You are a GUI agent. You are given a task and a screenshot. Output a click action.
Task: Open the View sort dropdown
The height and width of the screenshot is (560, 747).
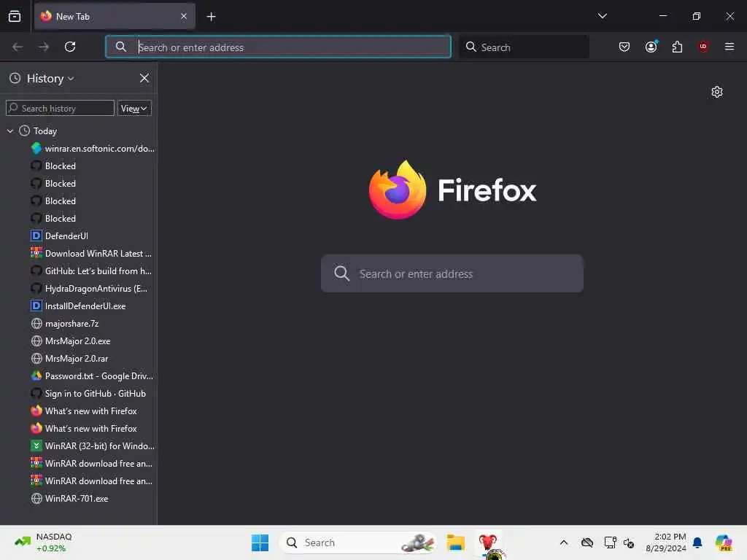[x=134, y=108]
